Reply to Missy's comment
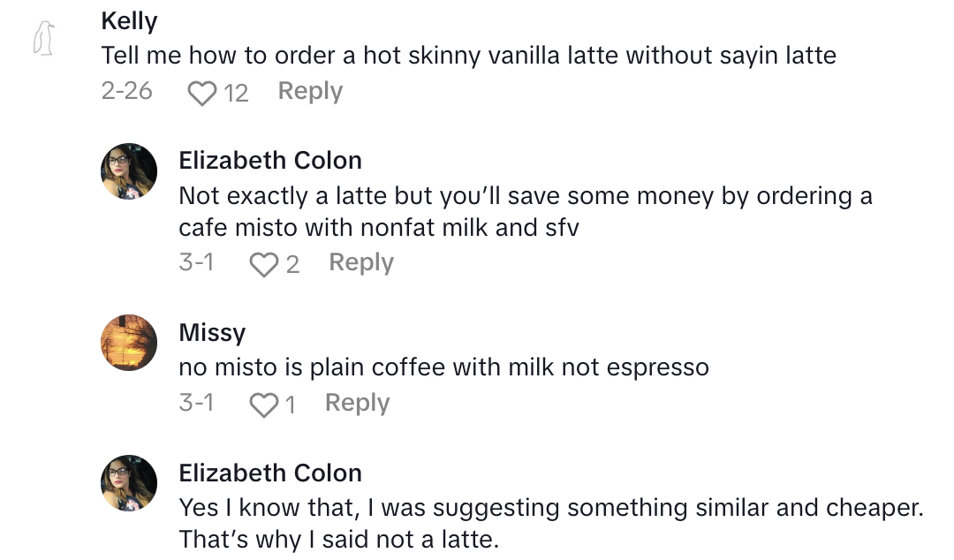 click(x=357, y=403)
